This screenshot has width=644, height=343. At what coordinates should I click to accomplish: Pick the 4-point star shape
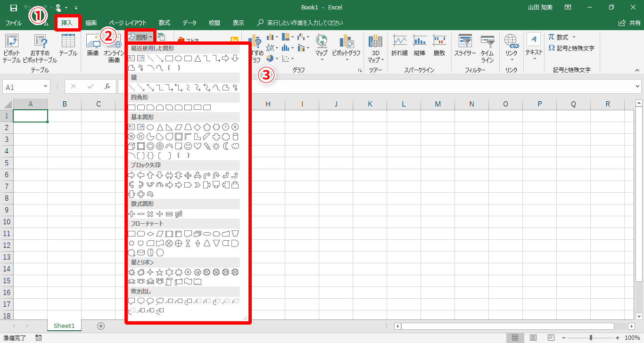(150, 272)
